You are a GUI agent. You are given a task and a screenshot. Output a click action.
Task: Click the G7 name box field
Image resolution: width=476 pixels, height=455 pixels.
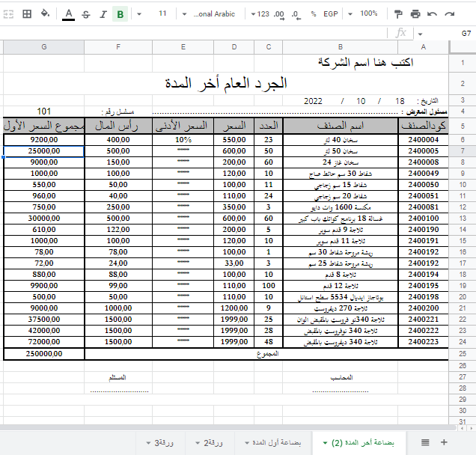[x=466, y=33]
